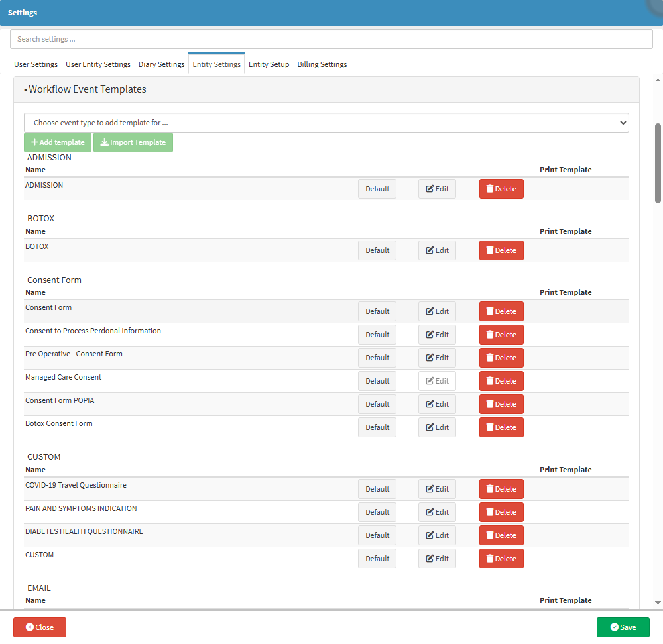Delete the DIABETES HEALTH QUESTIONNAIRE template
Image resolution: width=663 pixels, height=644 pixels.
[501, 535]
